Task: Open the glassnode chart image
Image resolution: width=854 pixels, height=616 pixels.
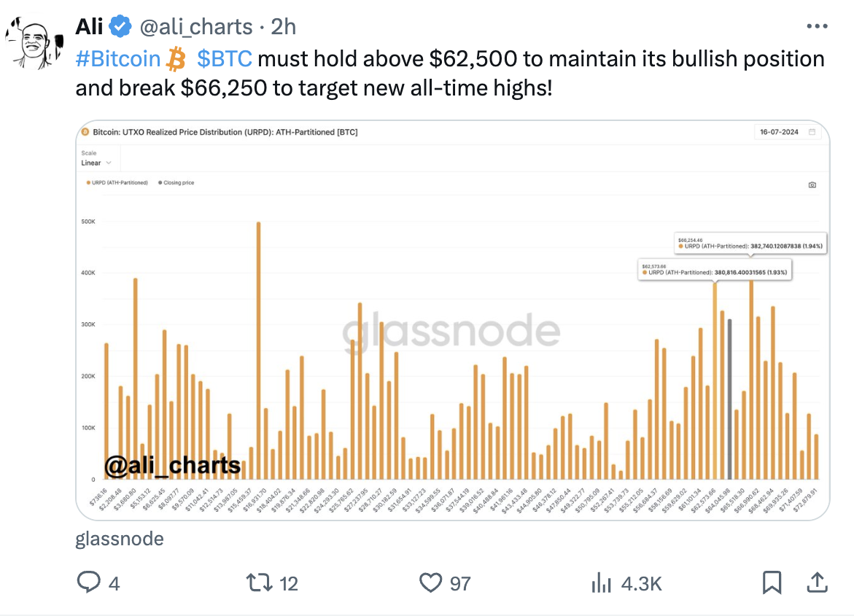Action: tap(452, 320)
